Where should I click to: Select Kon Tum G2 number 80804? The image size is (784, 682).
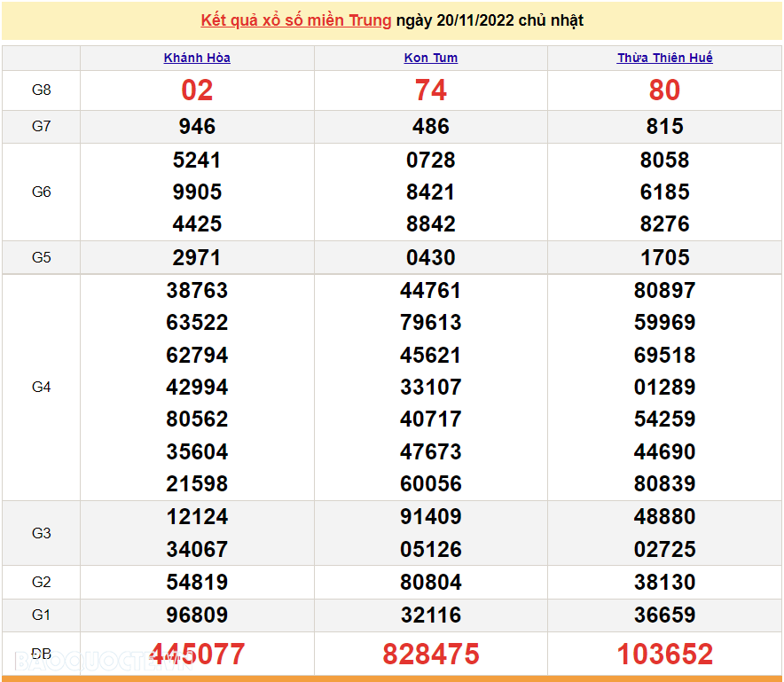point(430,583)
